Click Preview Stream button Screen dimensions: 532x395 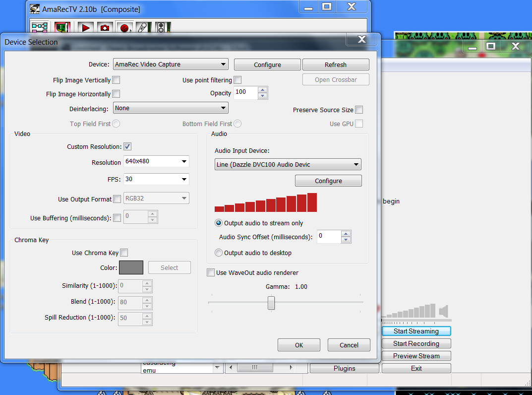(416, 356)
